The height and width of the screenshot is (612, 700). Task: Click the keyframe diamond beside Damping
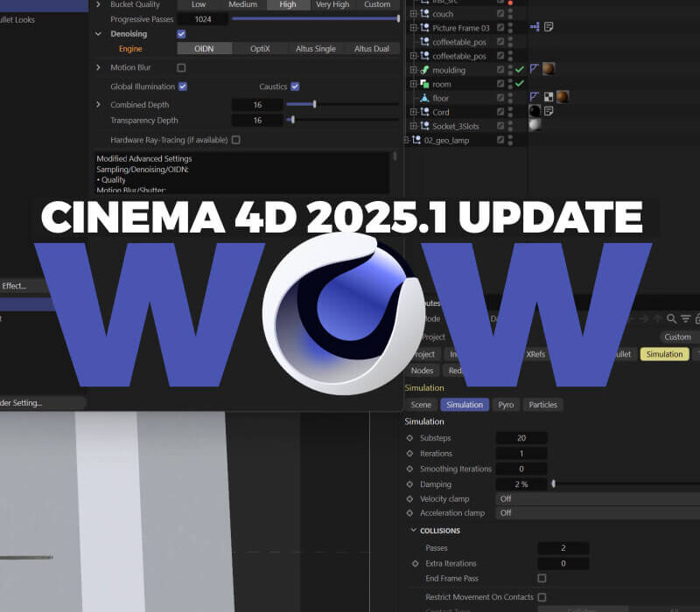pyautogui.click(x=409, y=484)
